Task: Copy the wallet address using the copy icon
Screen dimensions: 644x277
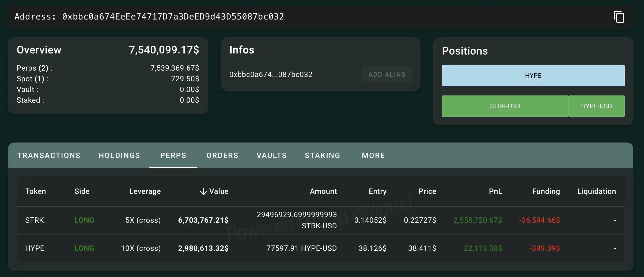Action: [x=620, y=17]
